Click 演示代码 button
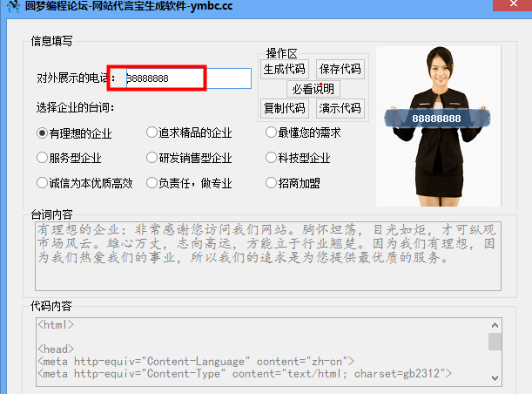The height and width of the screenshot is (394, 532). point(340,108)
